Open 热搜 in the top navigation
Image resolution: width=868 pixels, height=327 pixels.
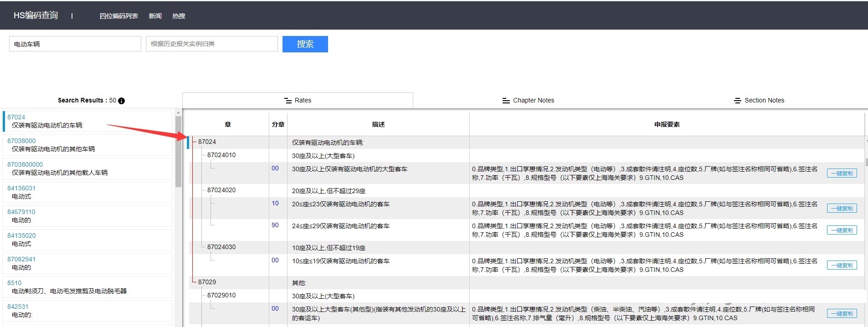pos(179,16)
